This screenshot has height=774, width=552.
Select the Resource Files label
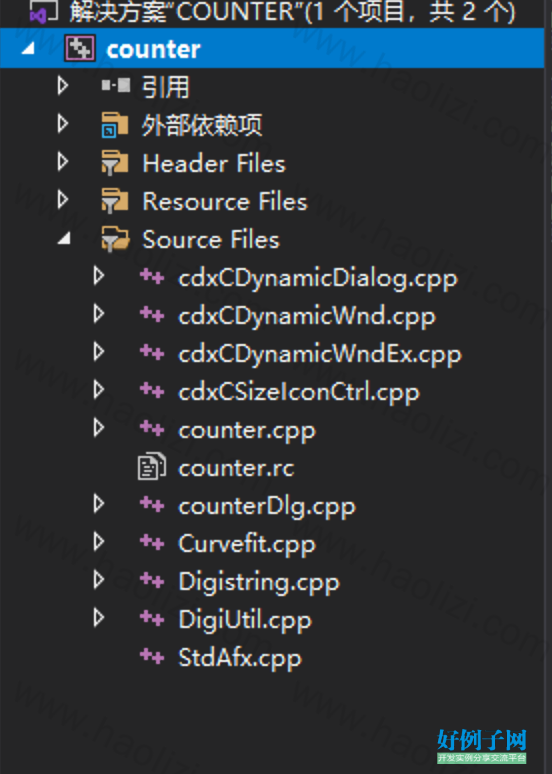[225, 201]
